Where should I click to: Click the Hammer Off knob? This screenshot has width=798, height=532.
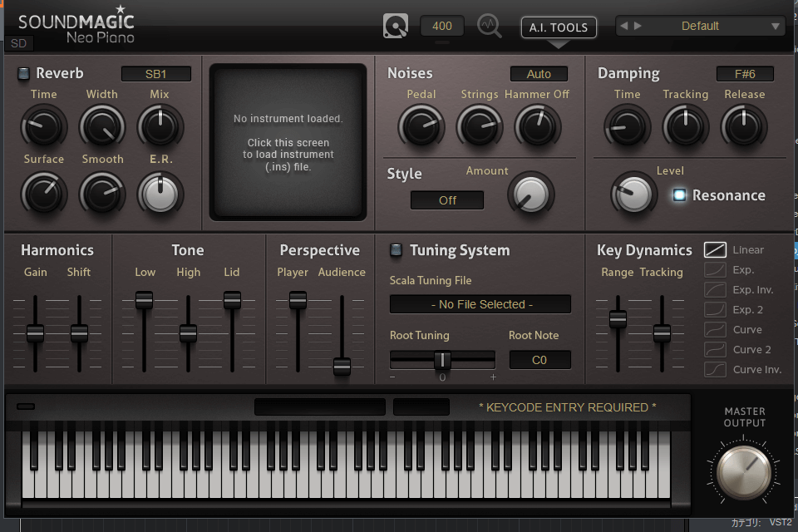point(538,127)
